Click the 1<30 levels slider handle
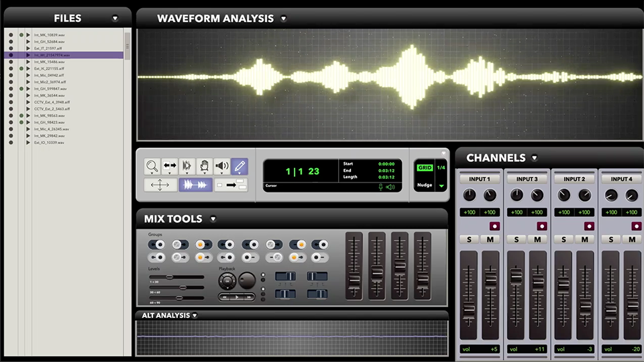The width and height of the screenshot is (644, 362). tap(170, 276)
